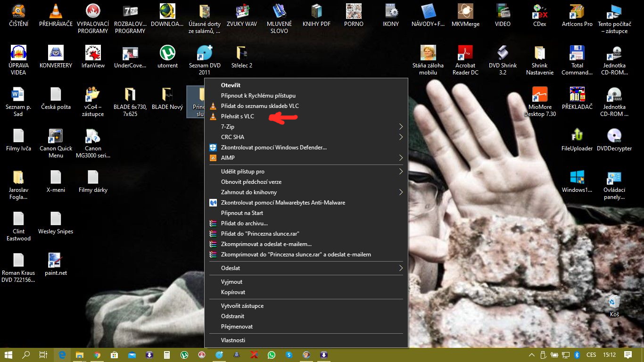Screen dimensions: 644x362
Task: Click the DVD Shrink 3.2 icon
Action: [503, 60]
